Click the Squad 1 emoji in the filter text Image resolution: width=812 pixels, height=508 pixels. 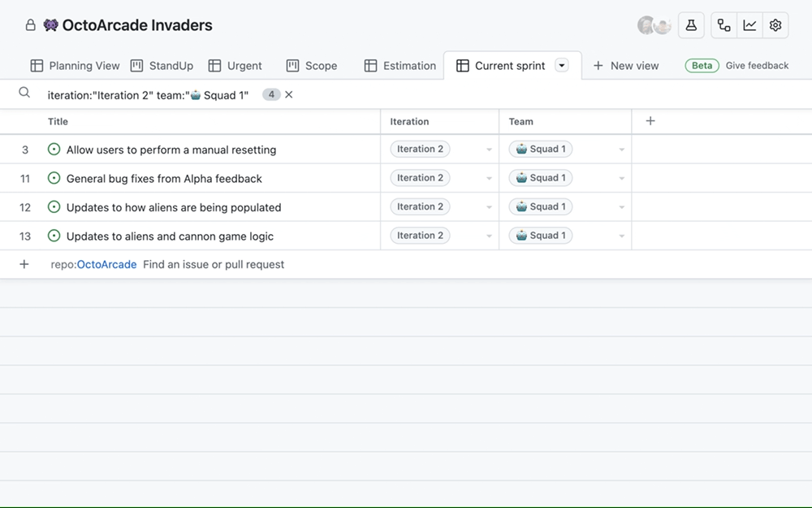(195, 95)
